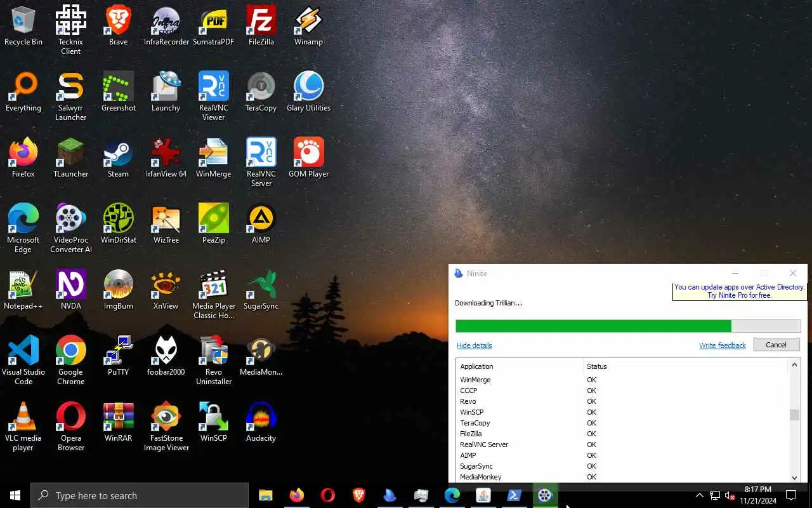Open the Recycle Bin desktop icon

23,27
